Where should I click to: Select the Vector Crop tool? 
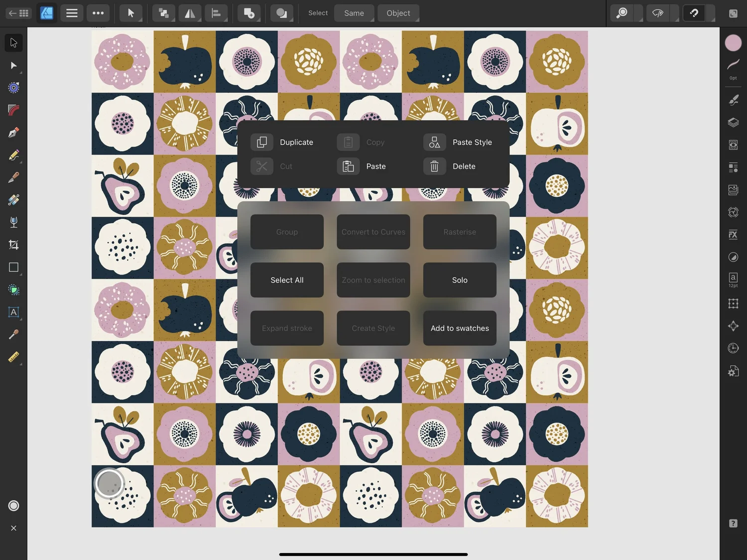click(13, 245)
